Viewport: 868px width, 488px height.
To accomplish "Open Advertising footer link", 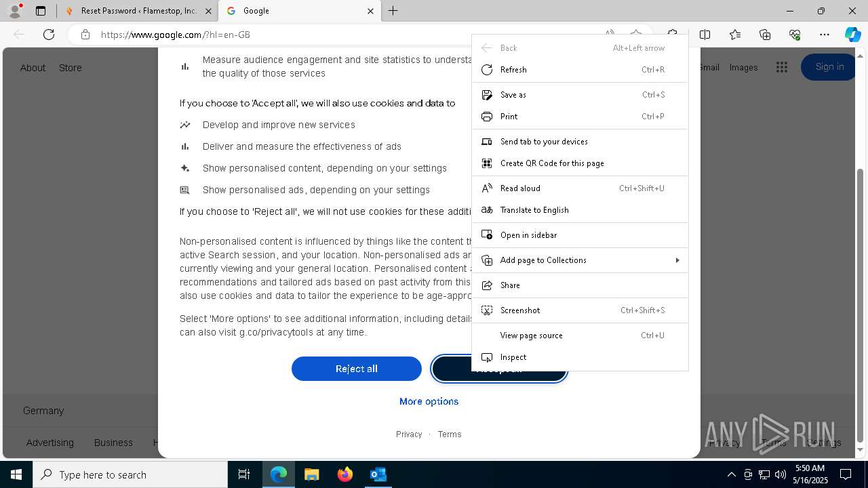I will click(x=50, y=443).
